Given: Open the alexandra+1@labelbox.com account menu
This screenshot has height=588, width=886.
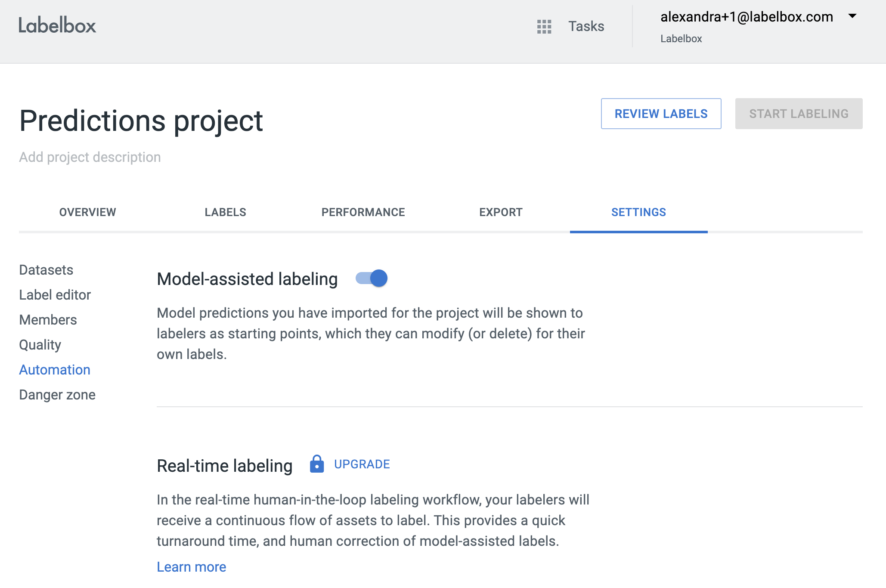Looking at the screenshot, I should coord(747,17).
